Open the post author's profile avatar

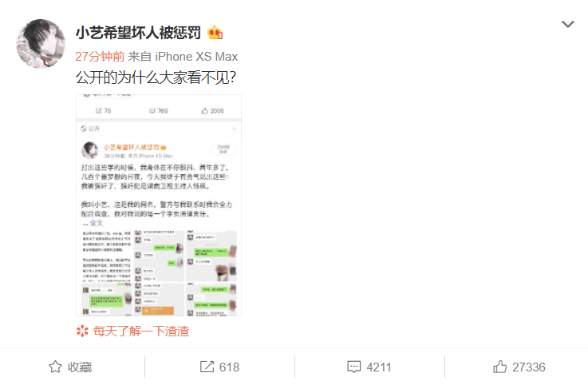tap(41, 44)
